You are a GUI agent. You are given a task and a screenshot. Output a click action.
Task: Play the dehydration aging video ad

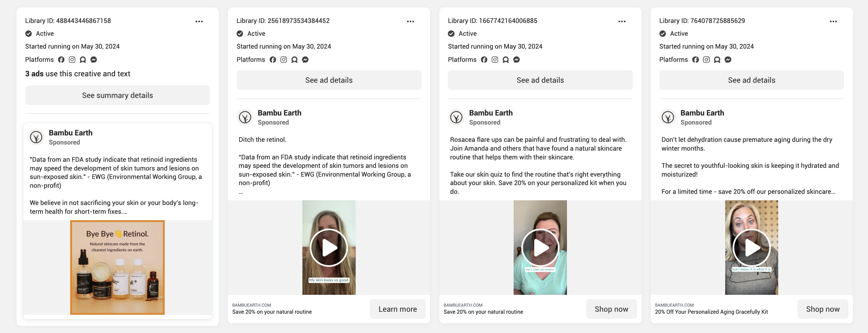point(752,248)
